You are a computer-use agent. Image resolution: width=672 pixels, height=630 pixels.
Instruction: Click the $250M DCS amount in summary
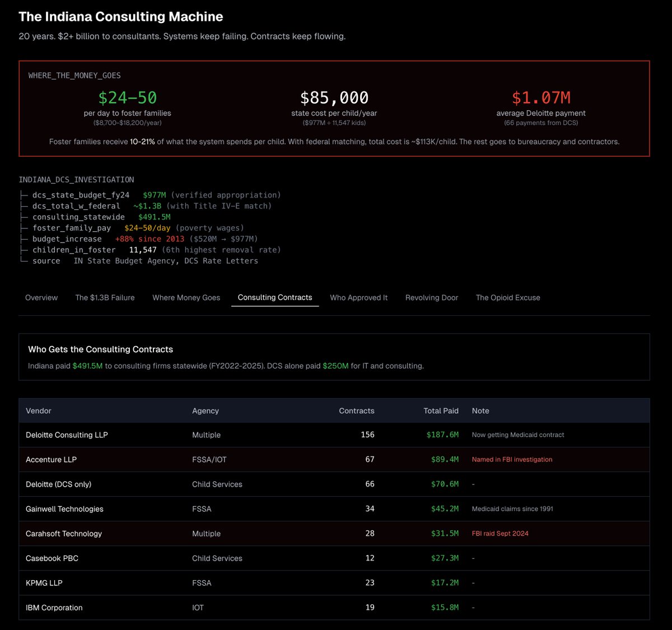click(x=335, y=366)
